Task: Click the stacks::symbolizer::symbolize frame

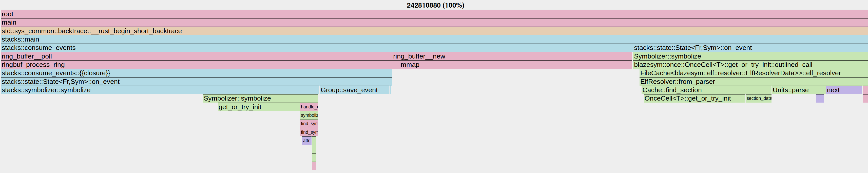Action: click(160, 90)
